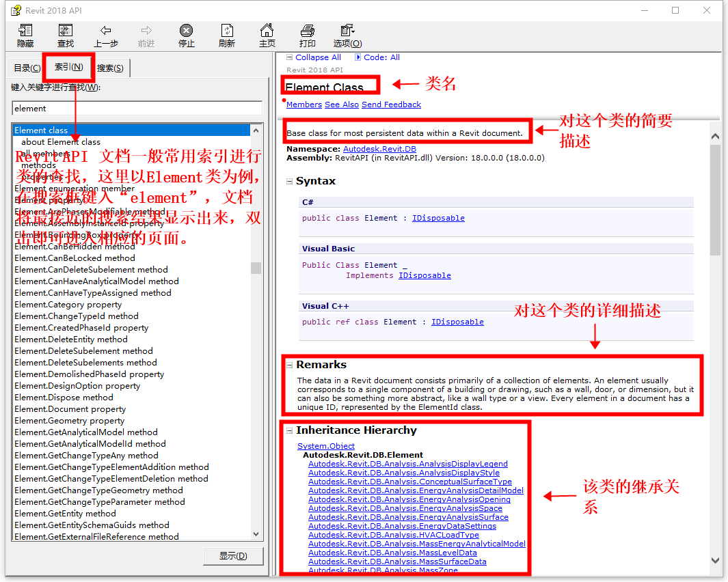
Task: Open IDisposable link in Visual Basic syntax
Action: [x=424, y=276]
